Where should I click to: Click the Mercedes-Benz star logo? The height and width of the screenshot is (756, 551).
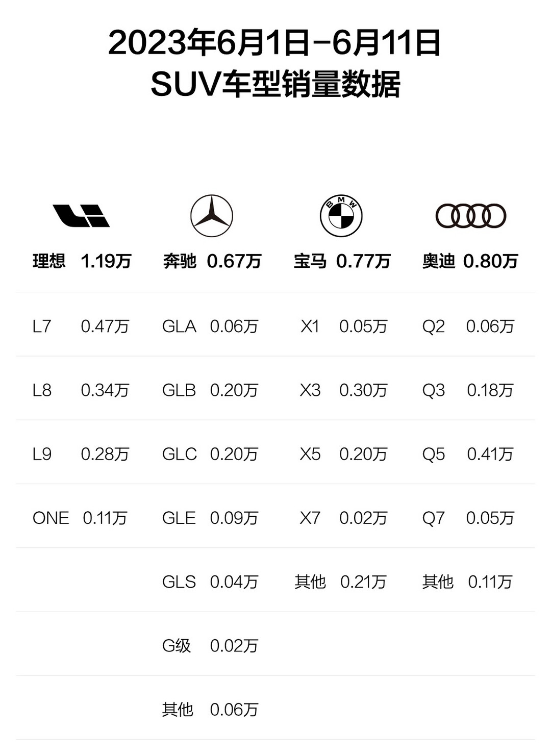212,216
